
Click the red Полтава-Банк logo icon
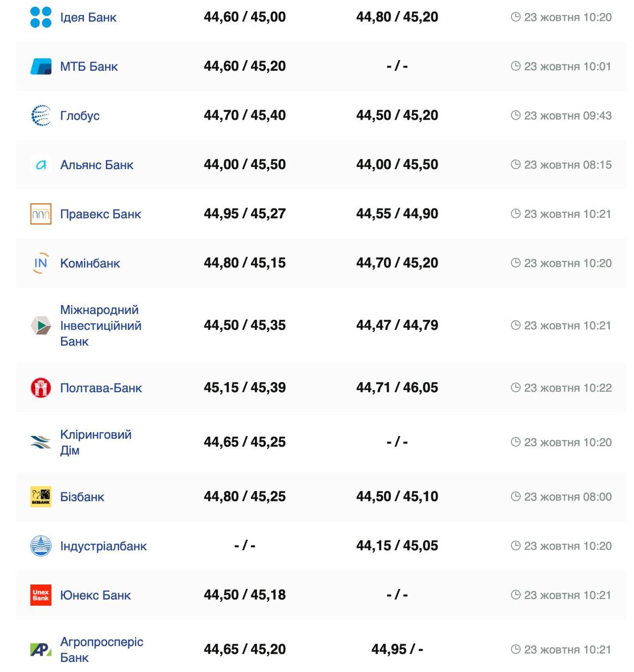(41, 388)
